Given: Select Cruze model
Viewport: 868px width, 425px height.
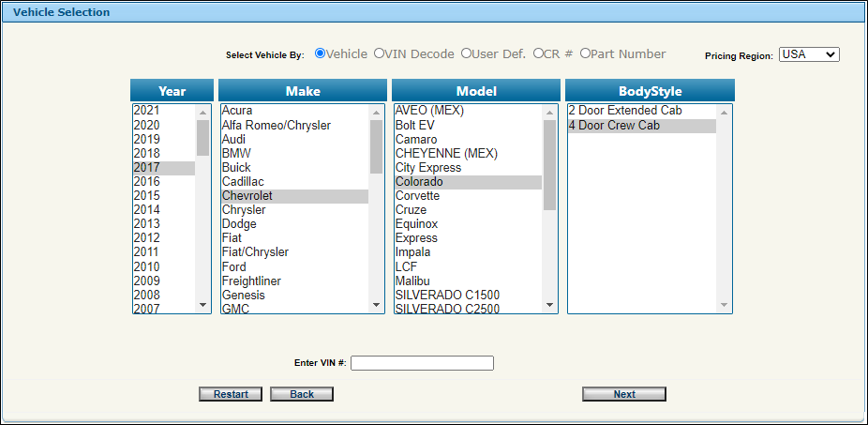Looking at the screenshot, I should (x=468, y=210).
